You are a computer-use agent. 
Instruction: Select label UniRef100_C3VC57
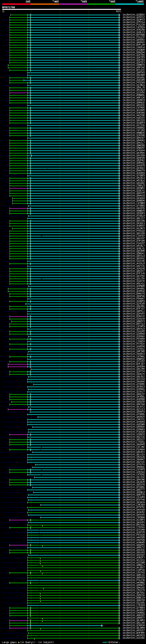tap(134, 236)
